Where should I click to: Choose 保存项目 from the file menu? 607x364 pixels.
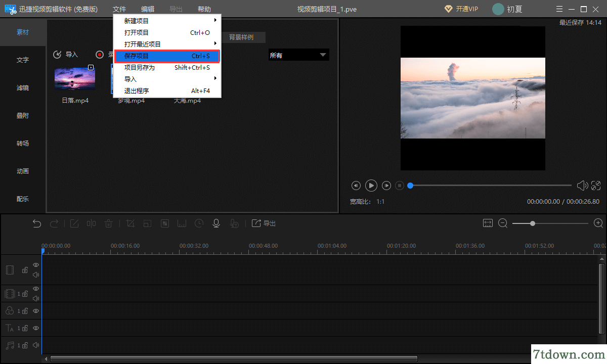[x=167, y=56]
